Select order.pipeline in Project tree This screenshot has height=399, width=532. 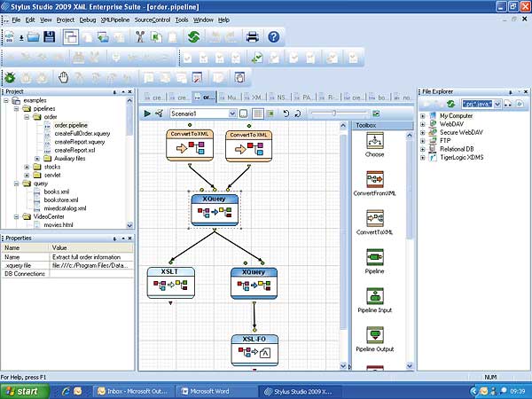[x=71, y=126]
